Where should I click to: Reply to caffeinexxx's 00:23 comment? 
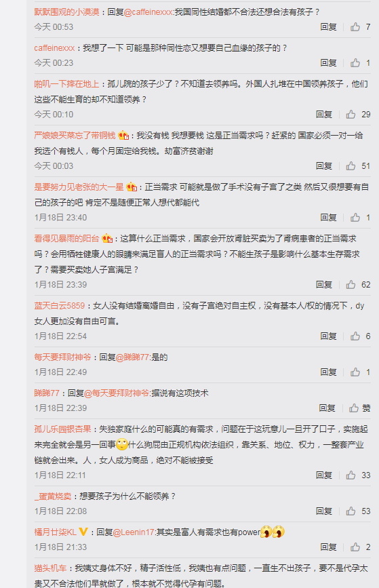pyautogui.click(x=328, y=62)
